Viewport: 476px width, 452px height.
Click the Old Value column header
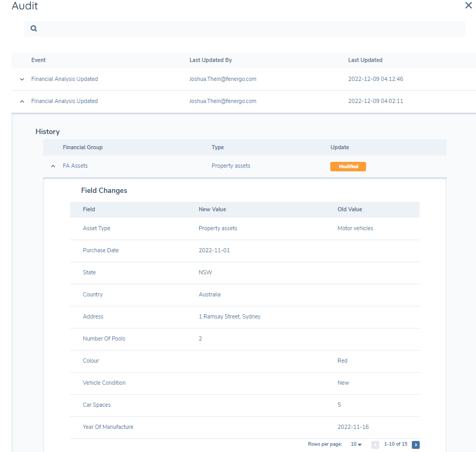tap(350, 210)
